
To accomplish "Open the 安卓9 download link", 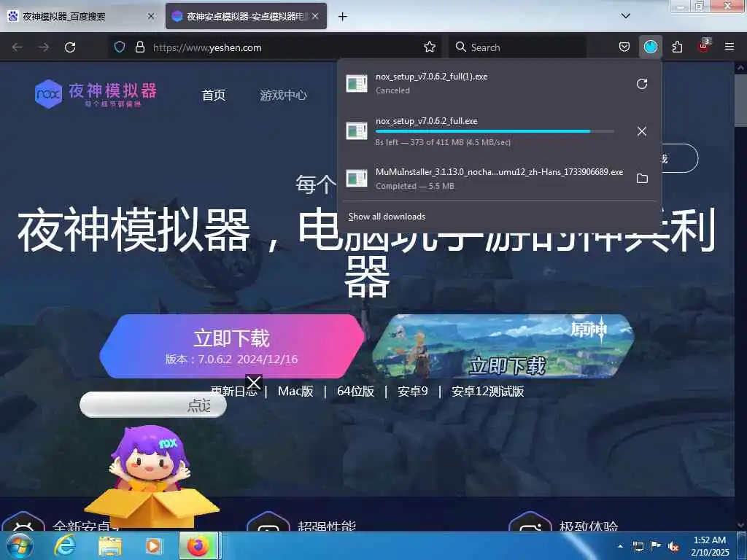I will [413, 392].
